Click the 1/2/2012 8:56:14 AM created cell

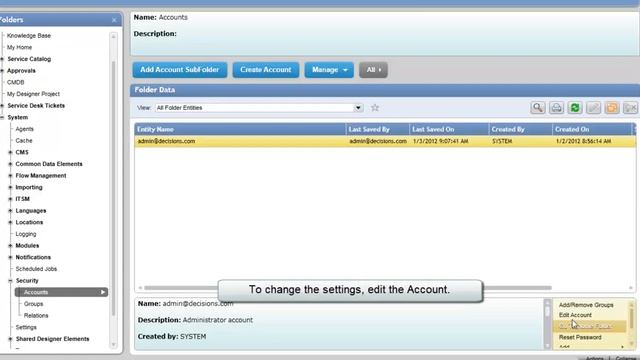coord(583,141)
